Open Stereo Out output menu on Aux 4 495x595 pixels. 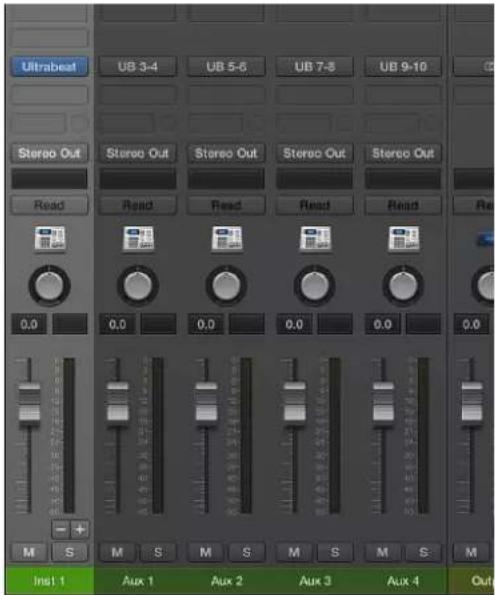403,153
